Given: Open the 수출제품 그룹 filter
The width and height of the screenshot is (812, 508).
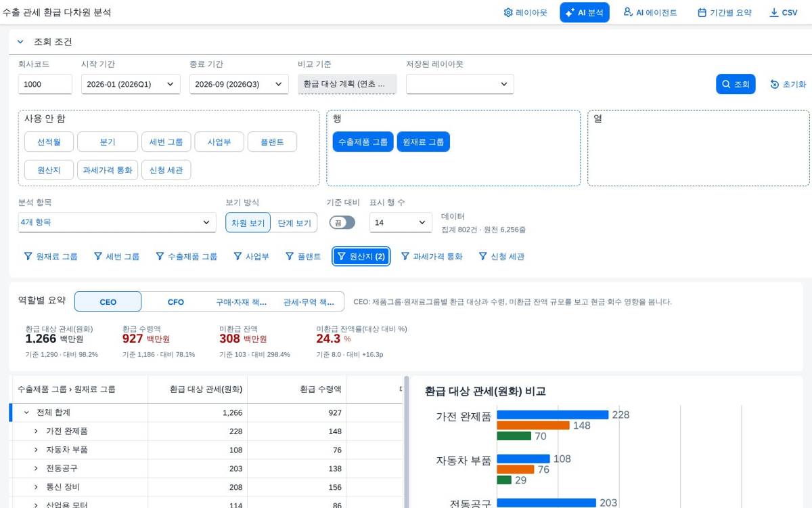Looking at the screenshot, I should pos(187,257).
